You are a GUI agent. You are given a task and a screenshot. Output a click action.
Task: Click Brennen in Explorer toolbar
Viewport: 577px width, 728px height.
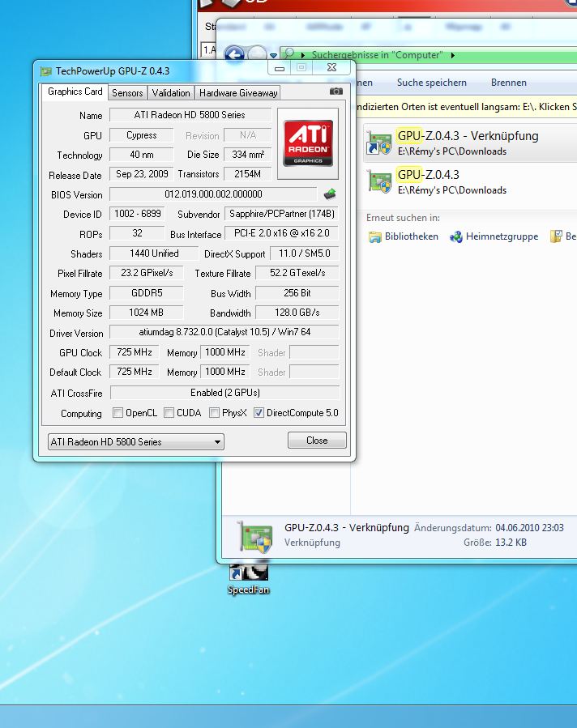tap(509, 83)
